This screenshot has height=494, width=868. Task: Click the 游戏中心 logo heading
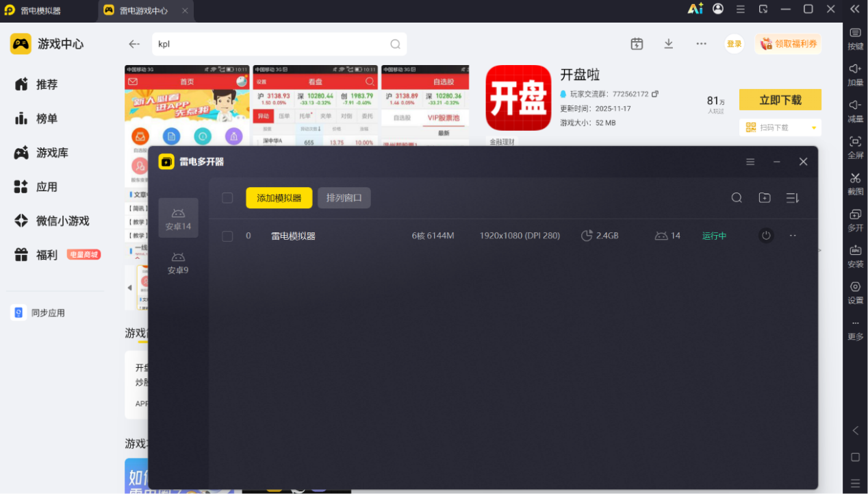click(47, 44)
